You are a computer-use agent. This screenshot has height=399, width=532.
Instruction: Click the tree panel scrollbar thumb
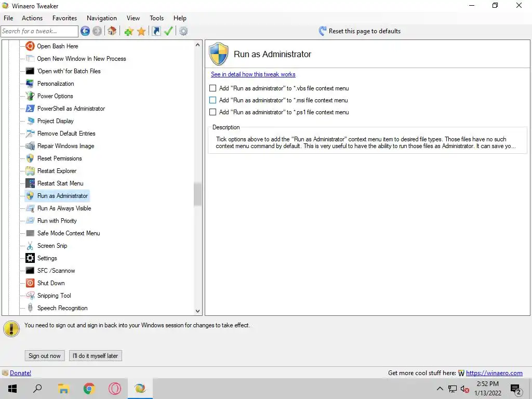click(x=197, y=194)
